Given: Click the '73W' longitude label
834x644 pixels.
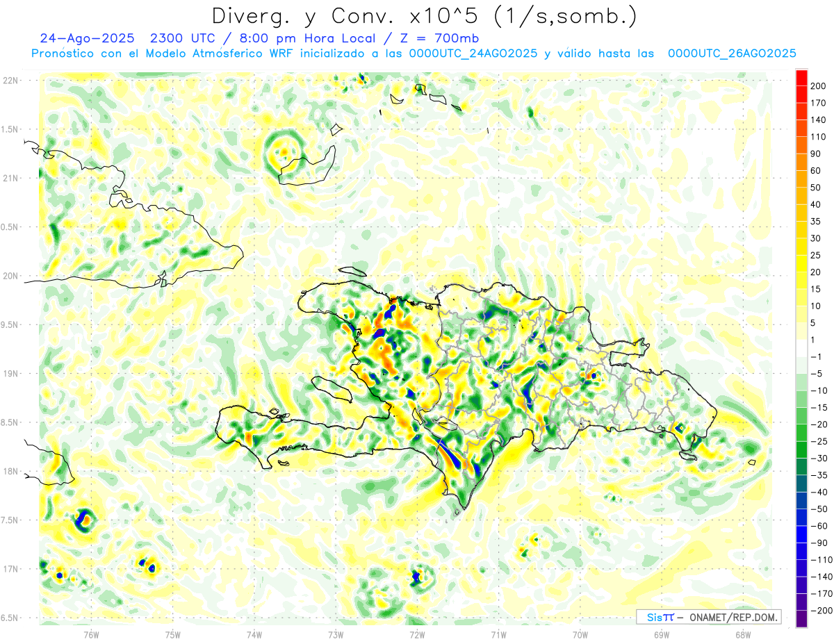Looking at the screenshot, I should [336, 634].
